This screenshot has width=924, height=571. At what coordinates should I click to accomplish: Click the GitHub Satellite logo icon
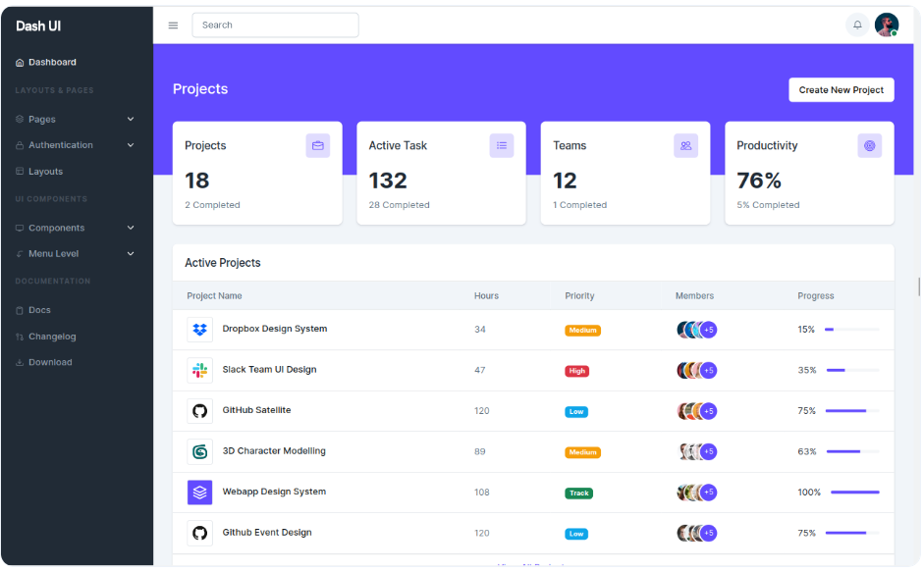click(200, 411)
